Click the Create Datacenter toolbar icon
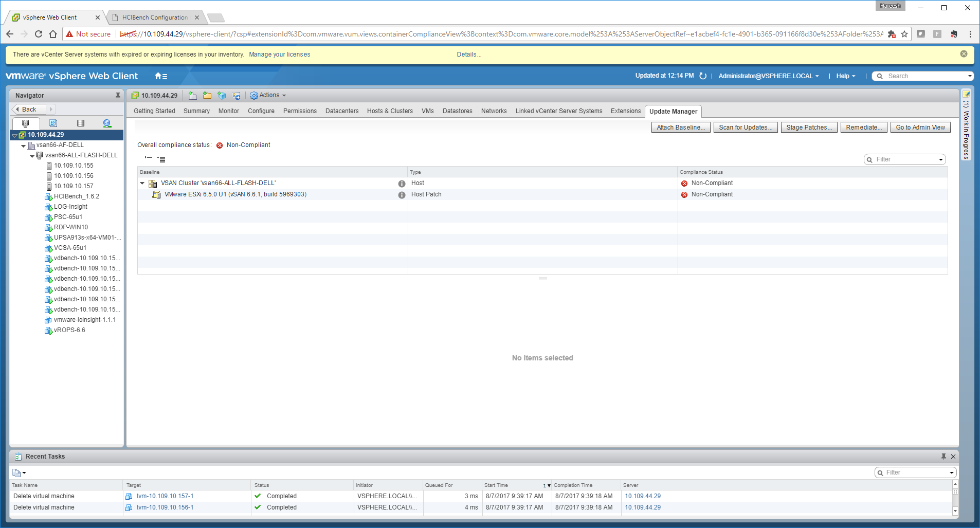Screen dimensions: 980x528 (x=193, y=96)
